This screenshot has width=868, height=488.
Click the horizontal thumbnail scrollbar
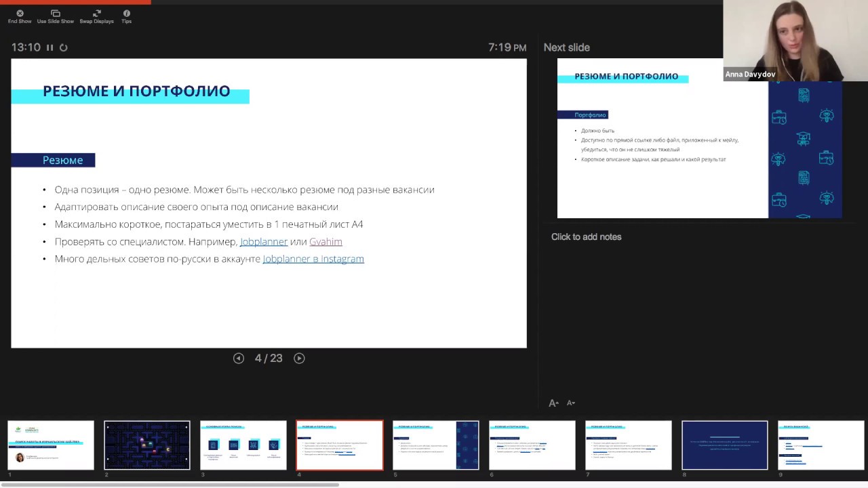pyautogui.click(x=170, y=485)
